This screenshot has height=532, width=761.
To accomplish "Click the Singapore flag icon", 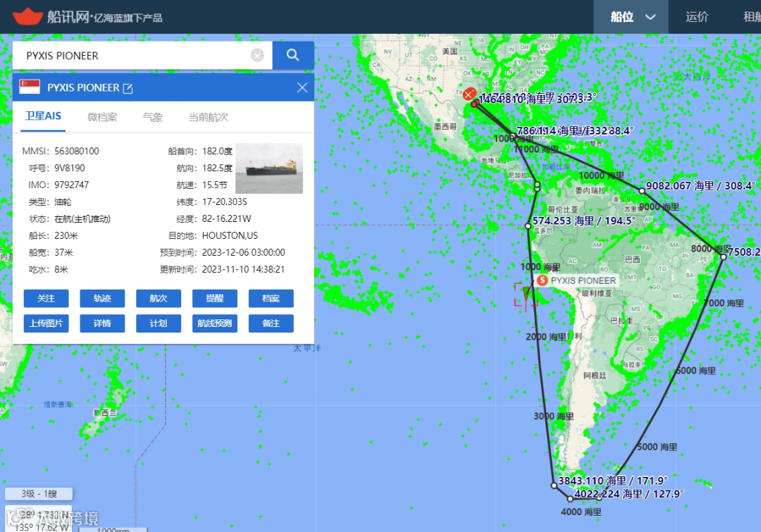I will click(x=30, y=87).
